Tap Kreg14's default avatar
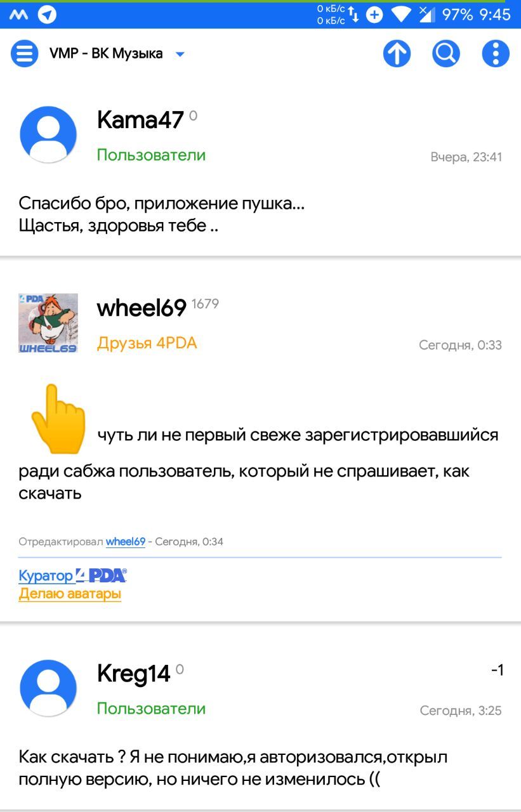Viewport: 521px width, 812px height. click(48, 688)
